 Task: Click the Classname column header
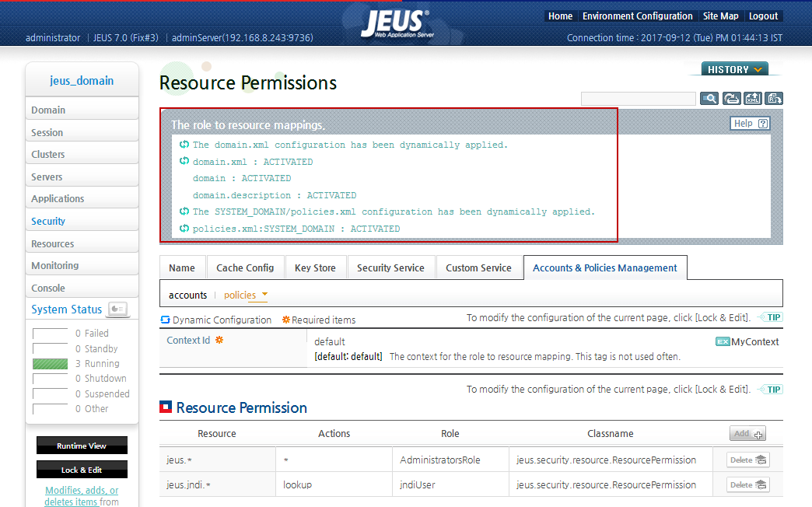coord(610,433)
